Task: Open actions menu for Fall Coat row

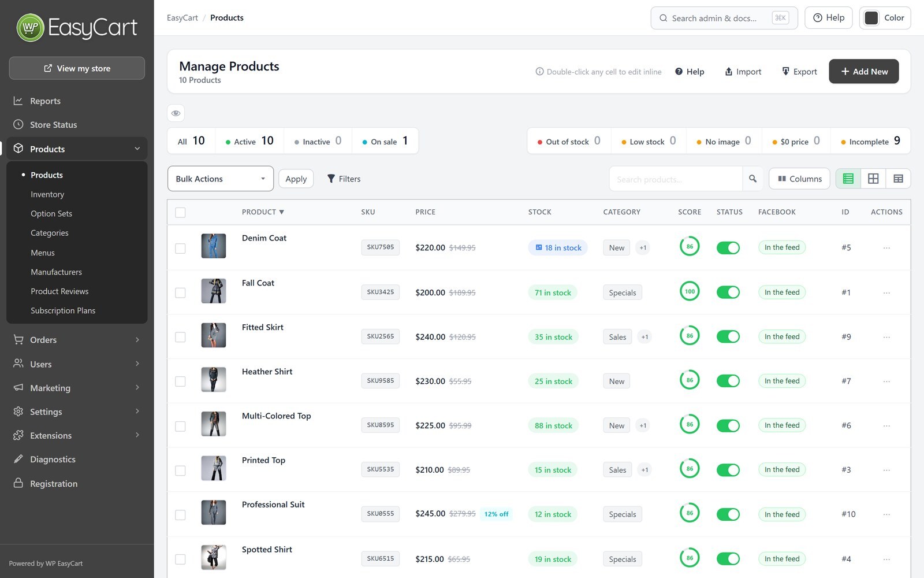Action: tap(886, 292)
